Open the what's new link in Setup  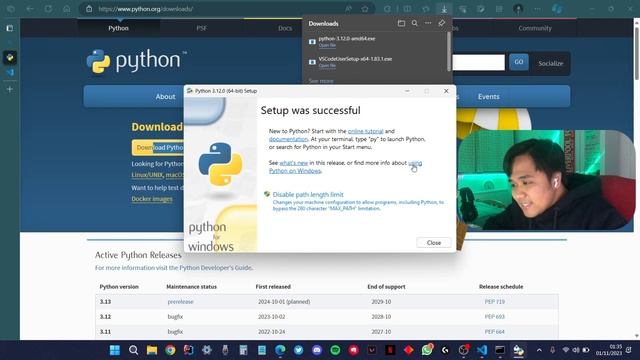pos(293,163)
